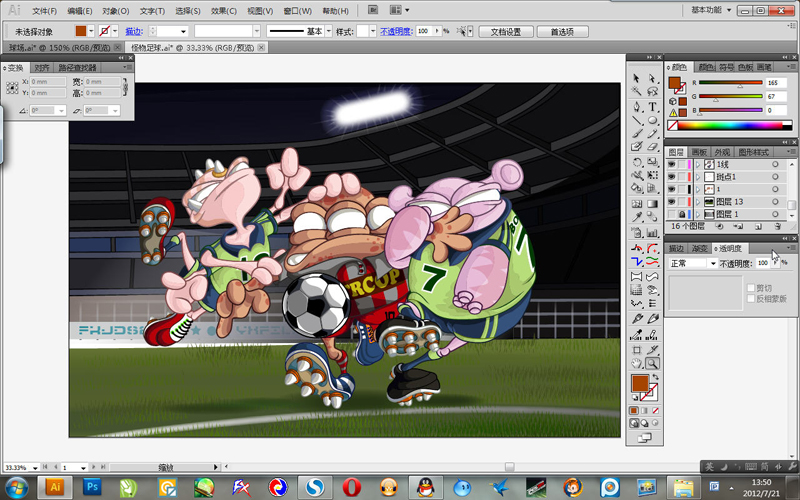
Task: Select the Magic Wand tool
Action: point(636,91)
